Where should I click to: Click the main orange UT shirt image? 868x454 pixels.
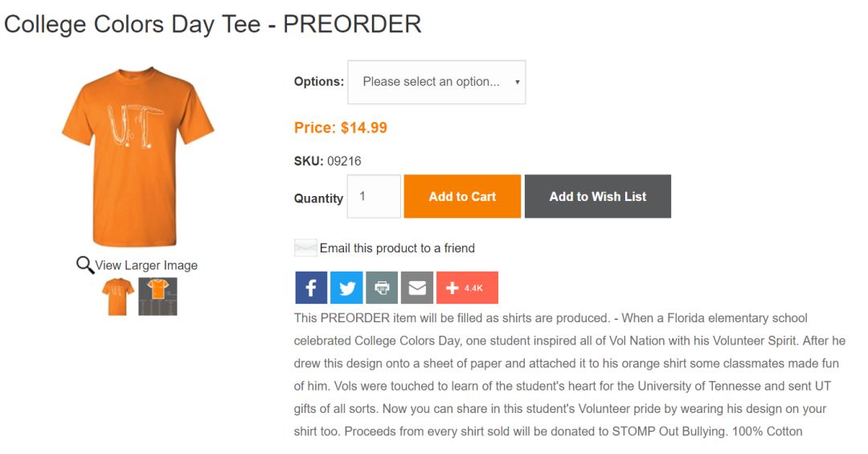click(x=137, y=157)
